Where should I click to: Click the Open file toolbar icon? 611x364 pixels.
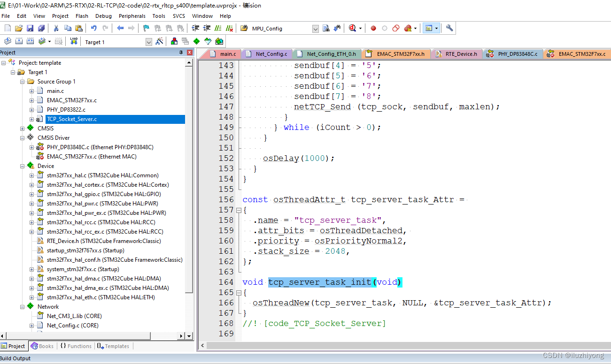point(19,28)
